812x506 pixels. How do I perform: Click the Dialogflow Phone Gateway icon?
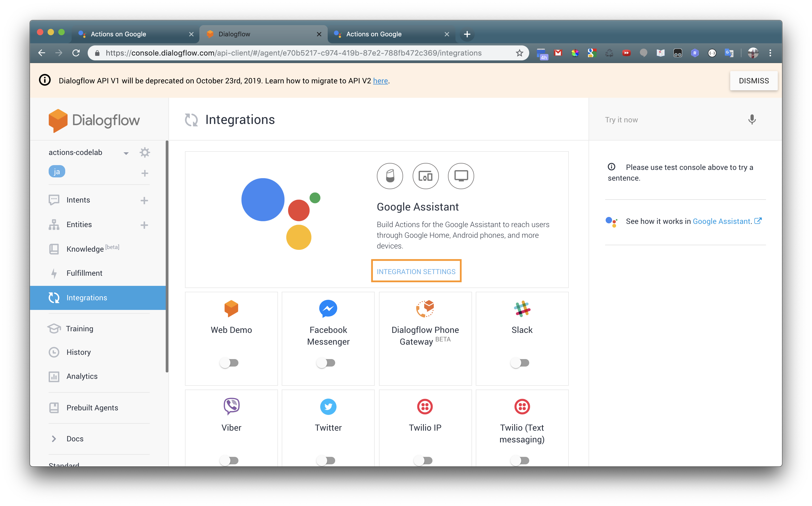pyautogui.click(x=425, y=309)
